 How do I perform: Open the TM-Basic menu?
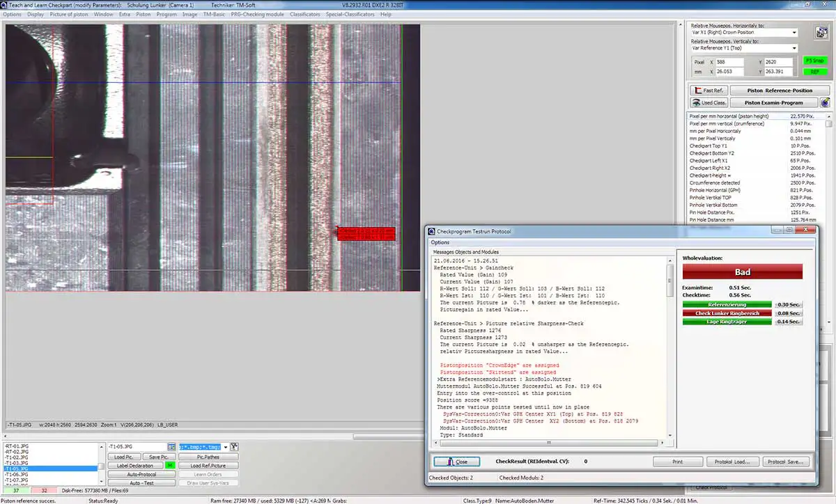click(x=213, y=14)
